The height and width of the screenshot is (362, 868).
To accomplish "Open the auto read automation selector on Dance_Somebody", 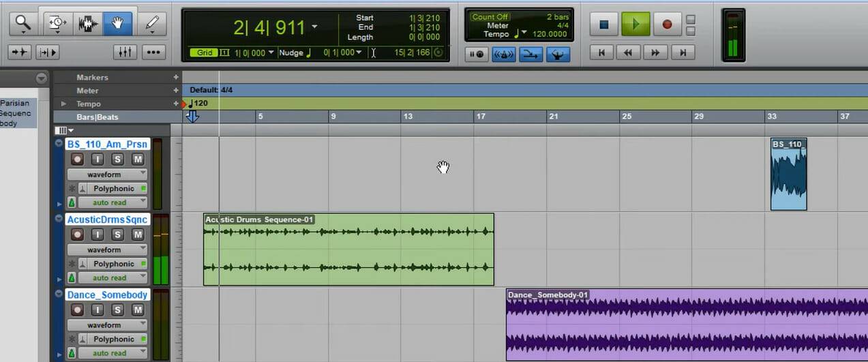I will [113, 353].
